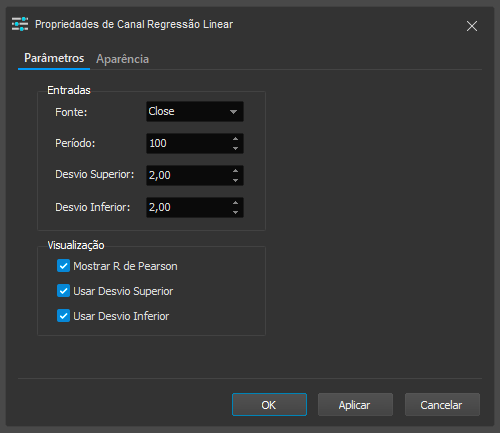Toggle the Usar Desvio Superior checkbox
Image resolution: width=500 pixels, height=433 pixels.
coord(63,291)
